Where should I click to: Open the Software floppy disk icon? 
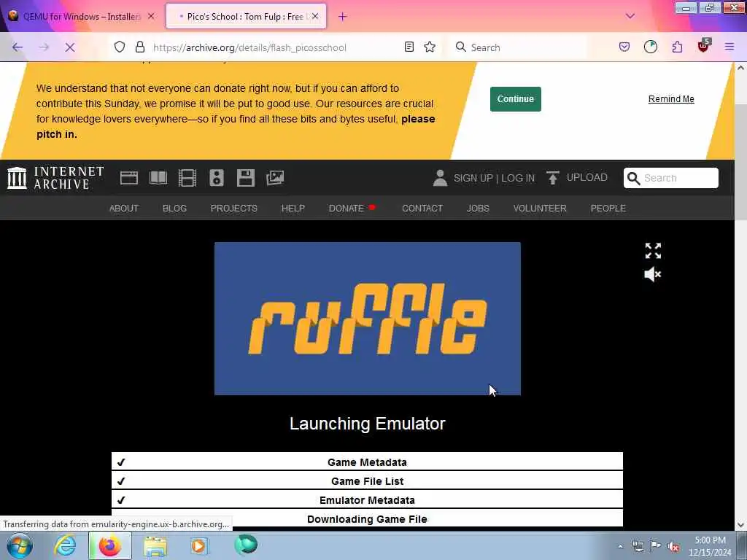pos(246,178)
